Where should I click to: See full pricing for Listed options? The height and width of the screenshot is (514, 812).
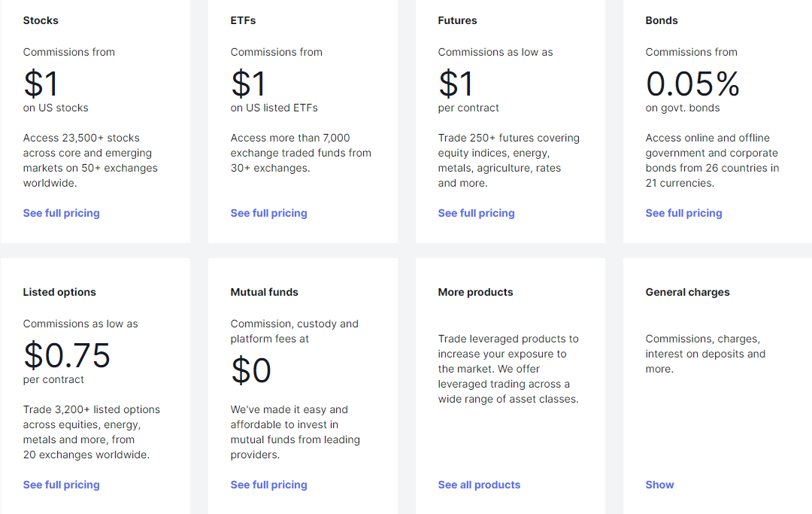(x=61, y=485)
